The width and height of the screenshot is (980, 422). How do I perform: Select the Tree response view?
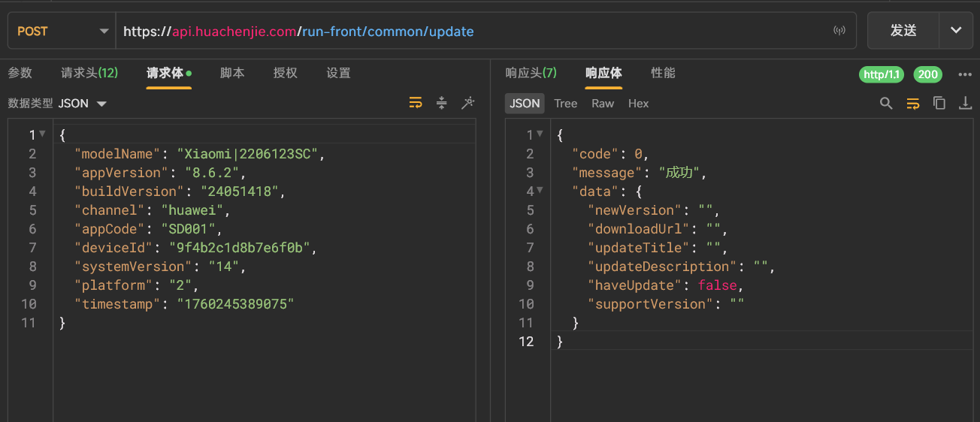click(565, 104)
